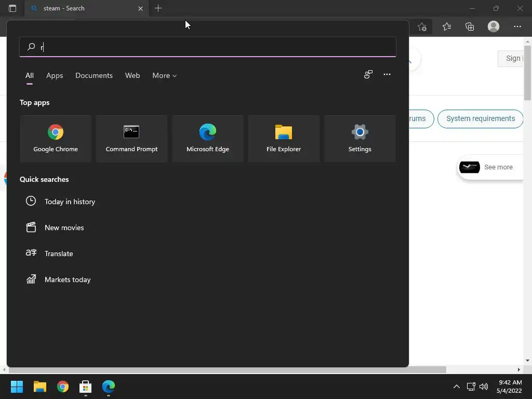The width and height of the screenshot is (532, 399).
Task: Expand the More filter dropdown
Action: [165, 75]
